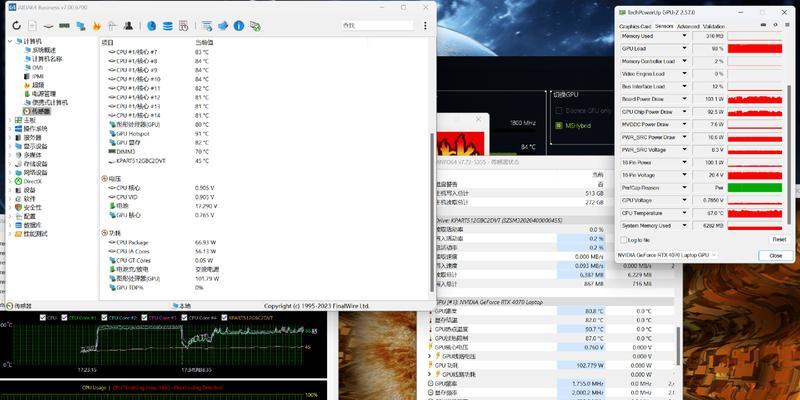Enable the Log to file checkbox in GPU-Z
800x400 pixels.
pyautogui.click(x=623, y=240)
